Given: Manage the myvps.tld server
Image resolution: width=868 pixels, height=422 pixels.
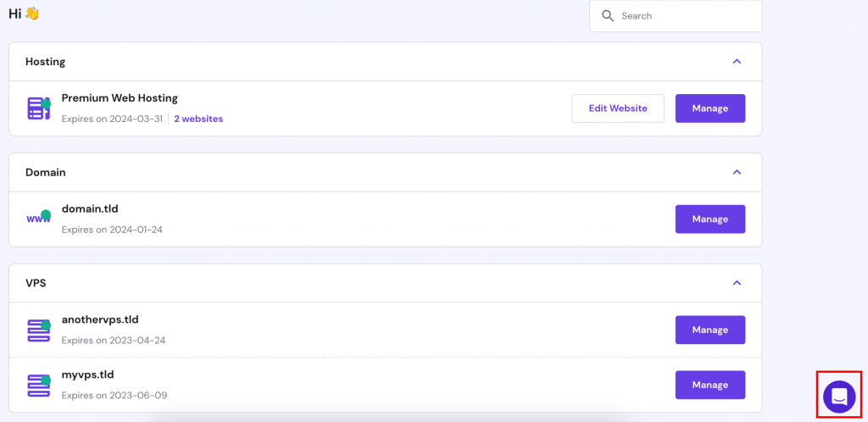Looking at the screenshot, I should 709,385.
